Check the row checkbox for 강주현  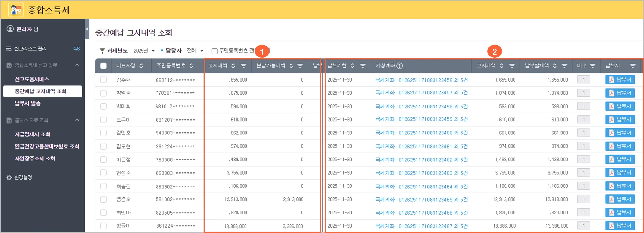tap(103, 80)
